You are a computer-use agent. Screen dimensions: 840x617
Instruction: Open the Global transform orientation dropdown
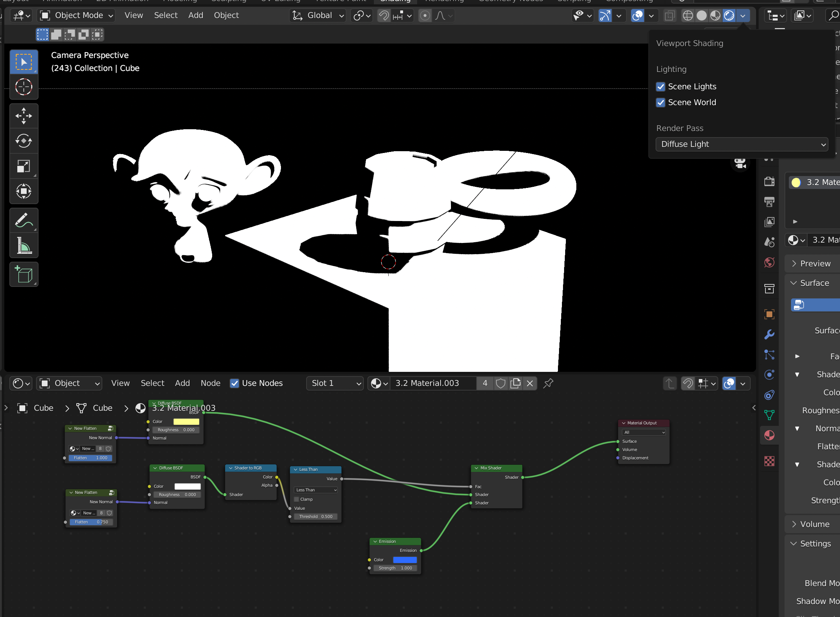click(318, 15)
